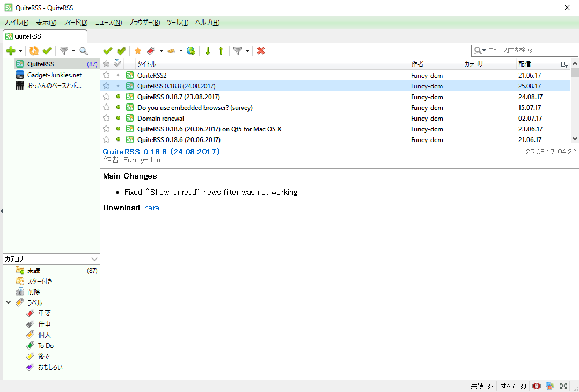
Task: Delete news with the red X icon
Action: (x=261, y=50)
